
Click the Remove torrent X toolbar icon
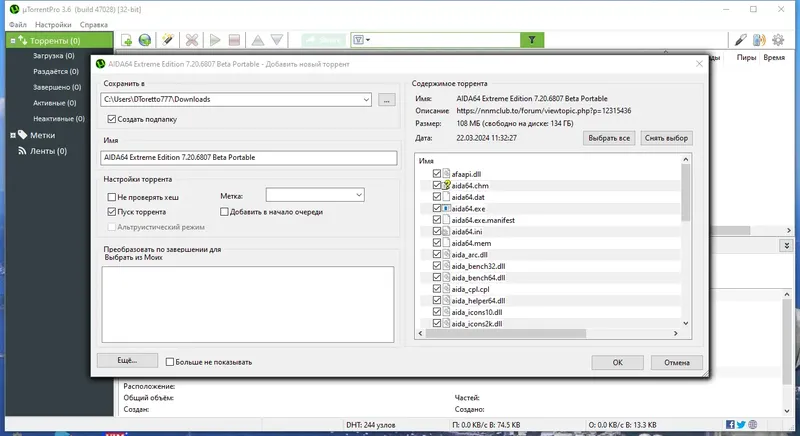192,40
